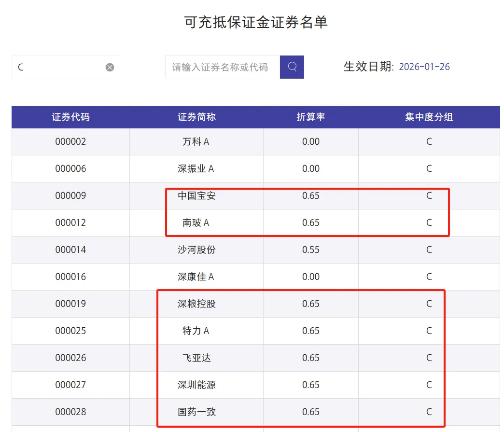This screenshot has height=432, width=504.
Task: Select security name 沙河股份
Action: 196,250
